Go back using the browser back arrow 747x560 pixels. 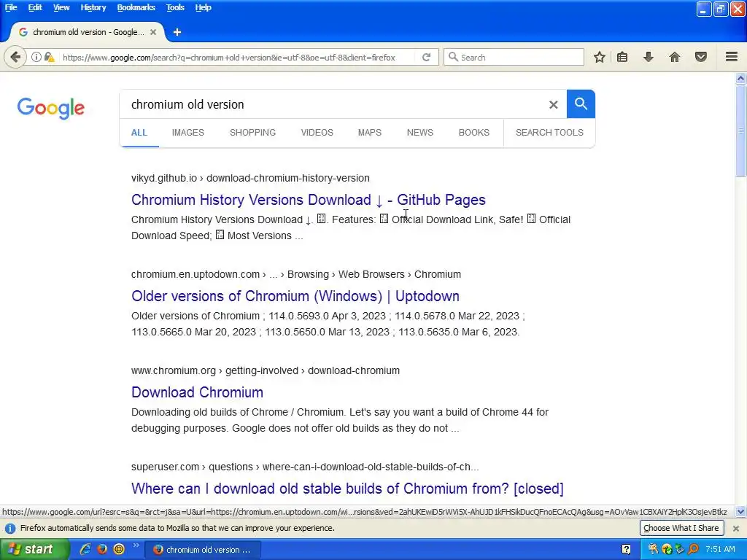[15, 57]
